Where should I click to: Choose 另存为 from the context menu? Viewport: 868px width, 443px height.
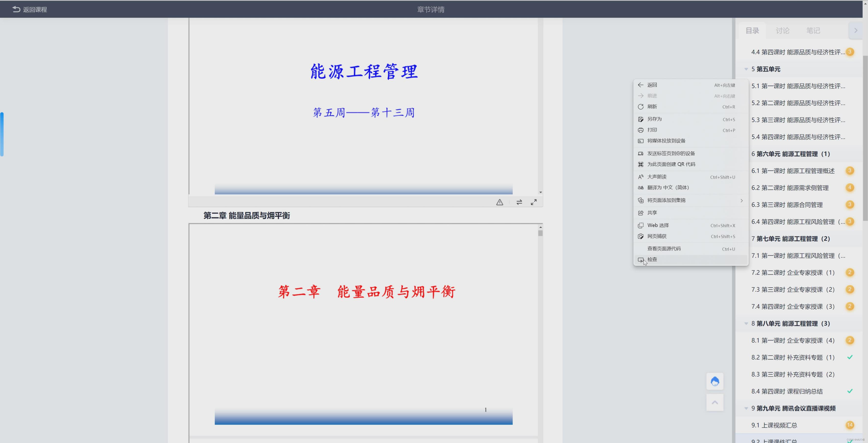coord(654,119)
